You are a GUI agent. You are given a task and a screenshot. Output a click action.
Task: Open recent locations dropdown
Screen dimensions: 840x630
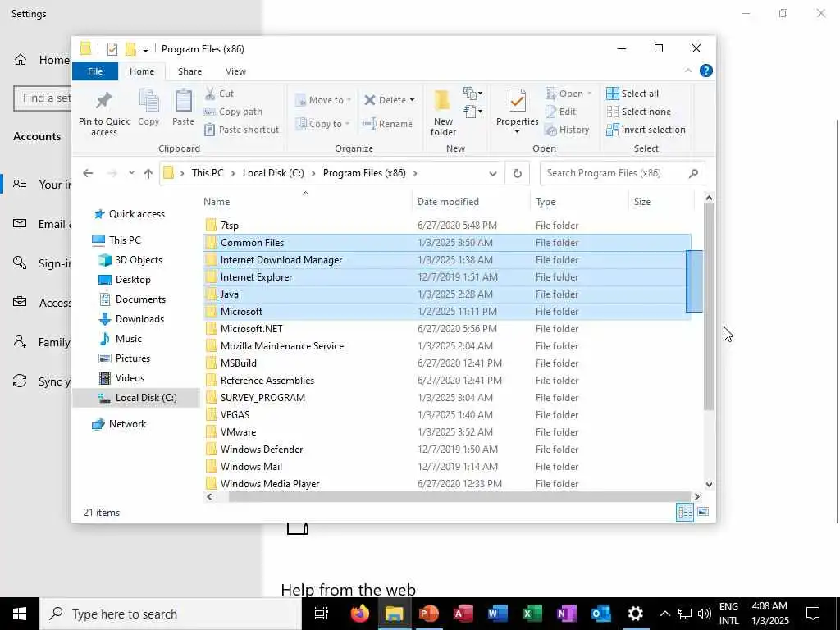pos(131,173)
